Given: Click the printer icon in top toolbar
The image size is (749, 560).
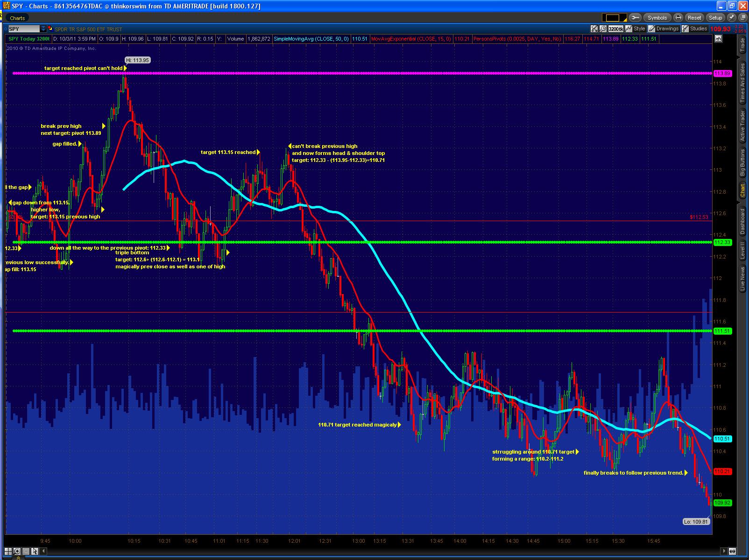Looking at the screenshot, I should [678, 18].
